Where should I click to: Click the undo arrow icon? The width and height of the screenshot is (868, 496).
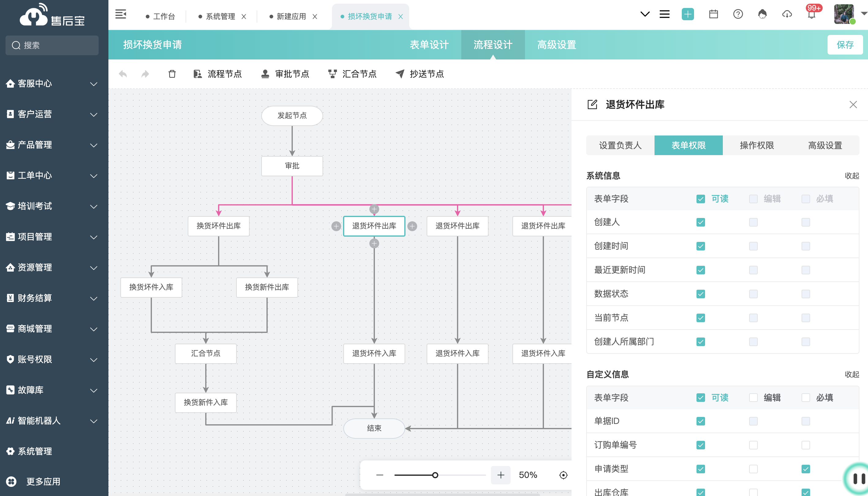click(x=123, y=74)
